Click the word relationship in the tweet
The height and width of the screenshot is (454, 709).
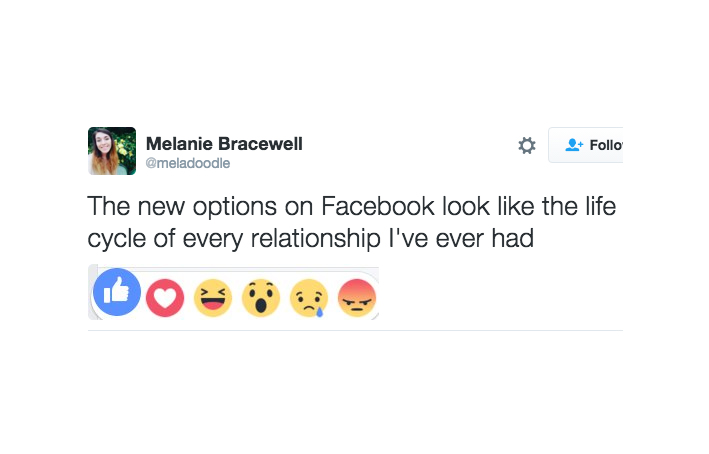coord(315,239)
